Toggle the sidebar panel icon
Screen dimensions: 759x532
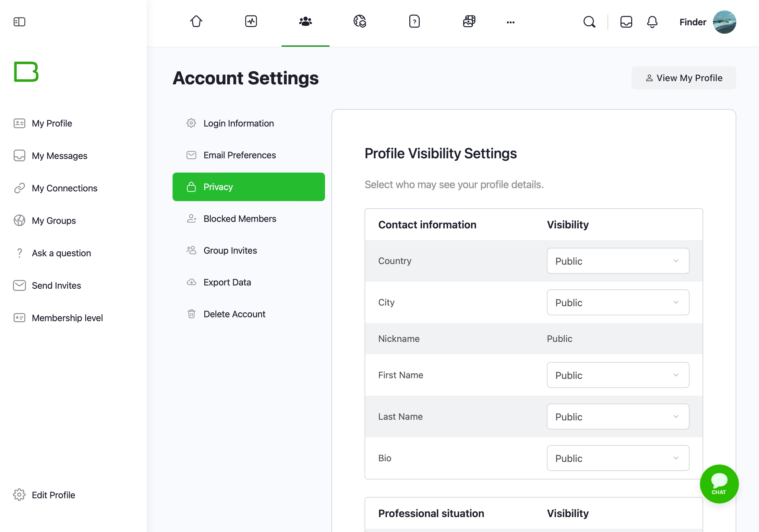point(19,22)
